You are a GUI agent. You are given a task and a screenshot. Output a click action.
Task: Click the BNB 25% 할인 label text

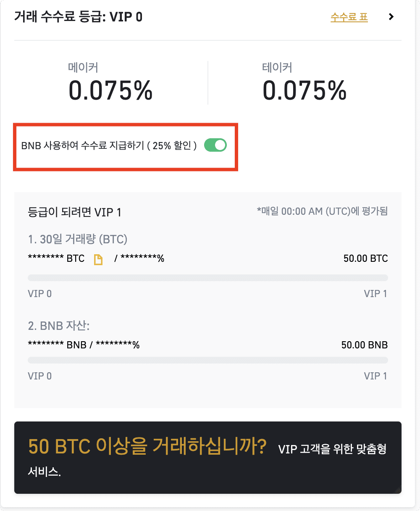pos(109,146)
